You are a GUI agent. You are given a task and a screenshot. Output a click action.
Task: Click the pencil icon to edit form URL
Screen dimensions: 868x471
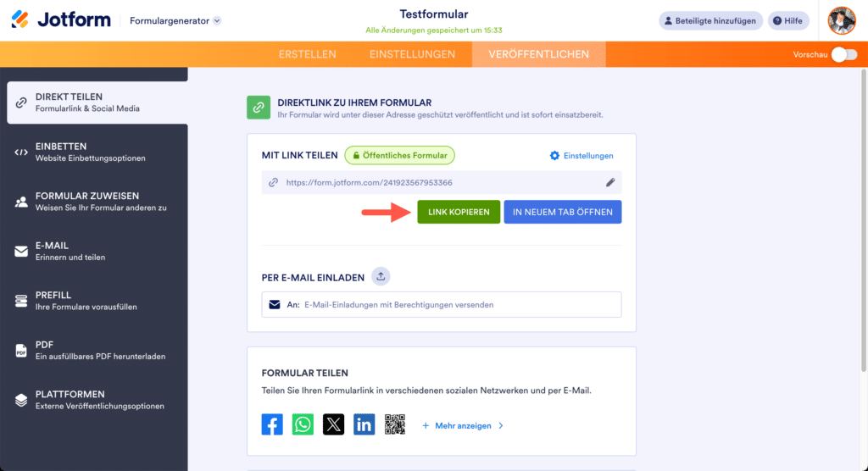click(x=610, y=182)
